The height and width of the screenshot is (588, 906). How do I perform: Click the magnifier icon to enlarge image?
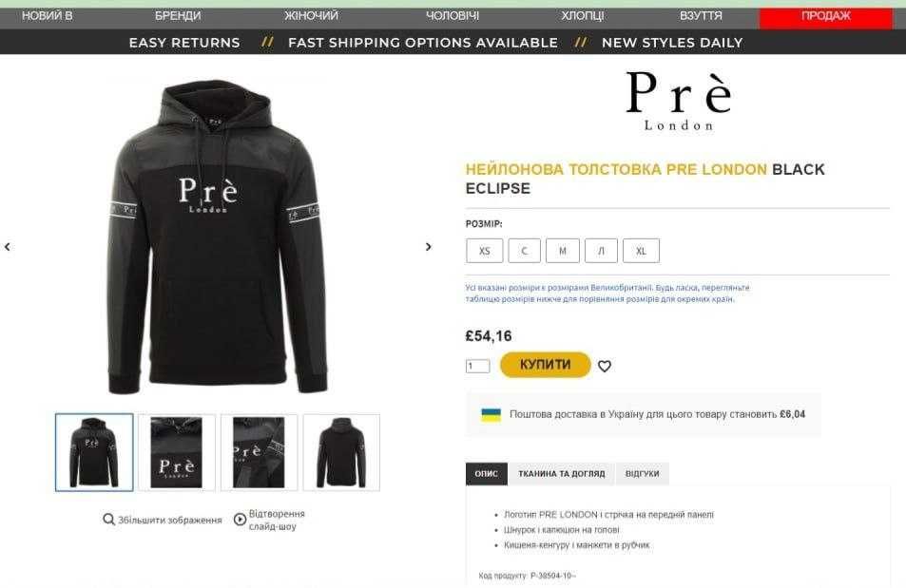tap(108, 520)
